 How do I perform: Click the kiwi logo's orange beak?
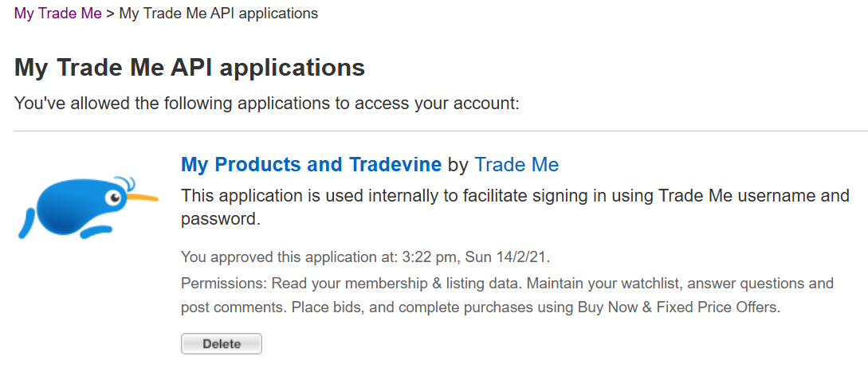coord(143,197)
